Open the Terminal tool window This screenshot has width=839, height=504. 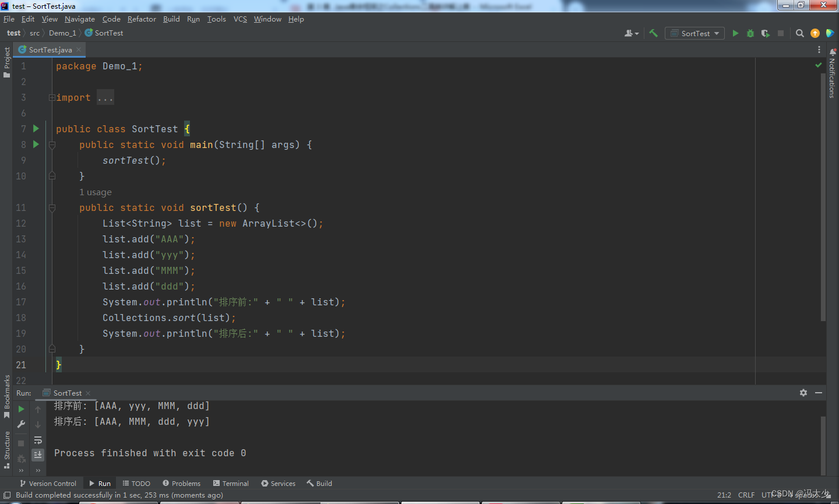click(x=231, y=484)
